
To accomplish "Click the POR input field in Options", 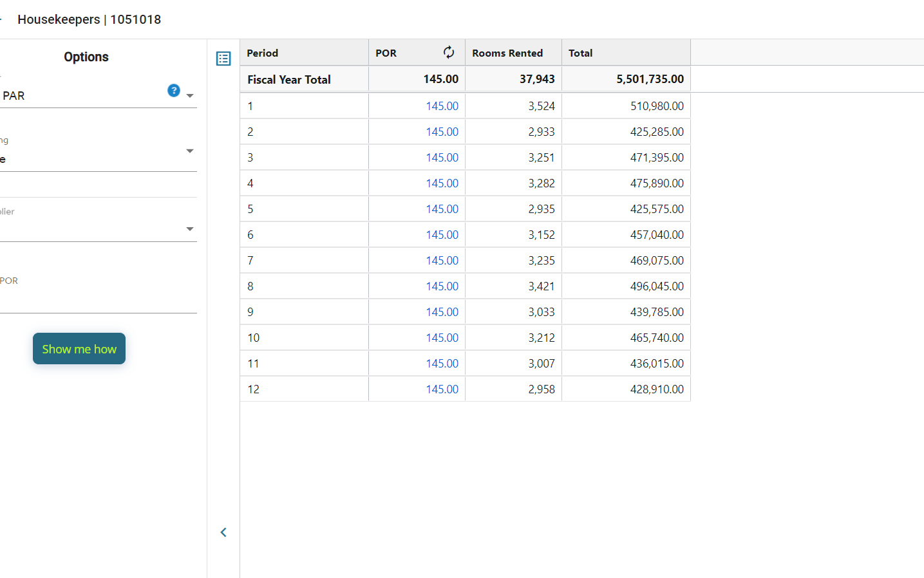I will point(98,300).
